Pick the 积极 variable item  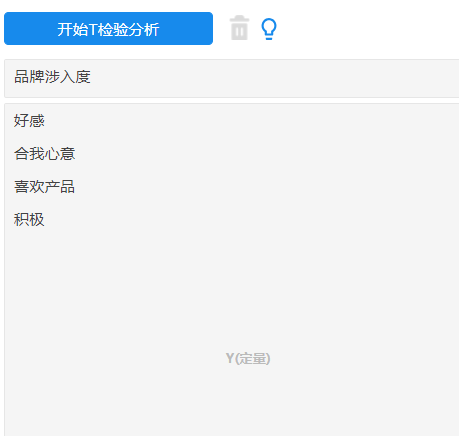tap(29, 220)
